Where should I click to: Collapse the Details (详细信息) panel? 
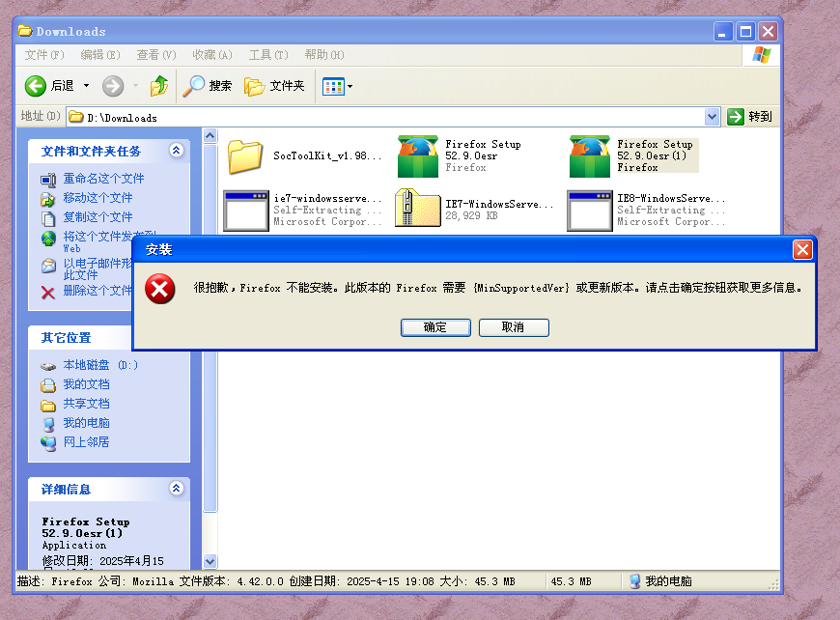[x=177, y=488]
